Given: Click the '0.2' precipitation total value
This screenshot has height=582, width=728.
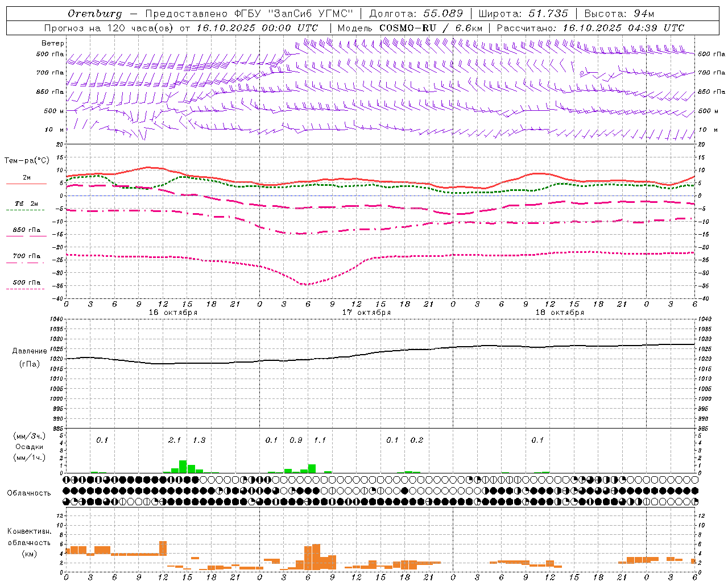Looking at the screenshot, I should (417, 440).
